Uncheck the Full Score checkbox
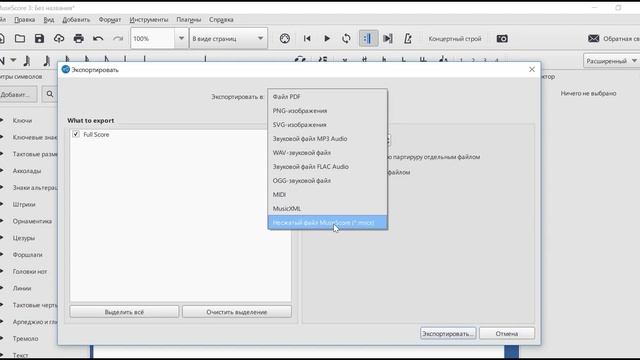Screen dimensions: 640x360 (76, 134)
